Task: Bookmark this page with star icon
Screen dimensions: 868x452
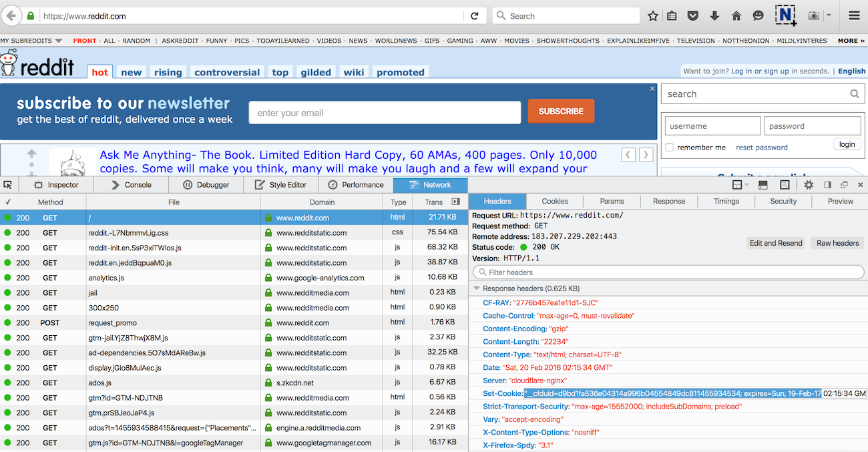Action: pyautogui.click(x=653, y=16)
